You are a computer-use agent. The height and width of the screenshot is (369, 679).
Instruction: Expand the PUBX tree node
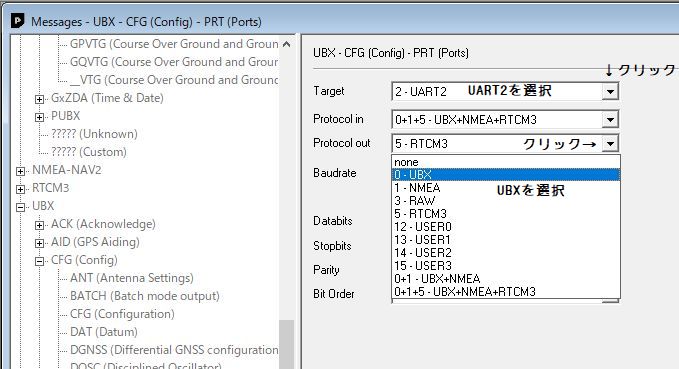point(39,117)
